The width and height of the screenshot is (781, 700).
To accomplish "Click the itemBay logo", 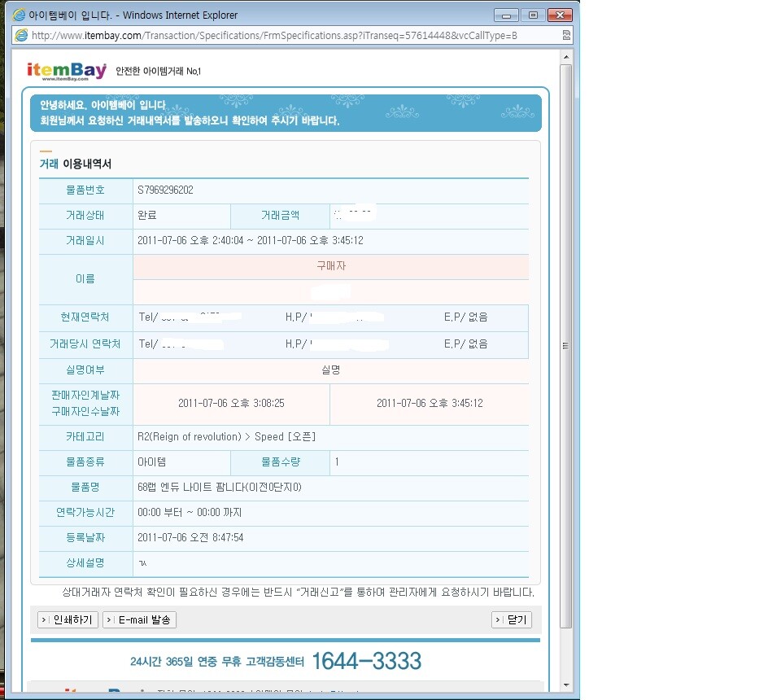I will pos(67,71).
